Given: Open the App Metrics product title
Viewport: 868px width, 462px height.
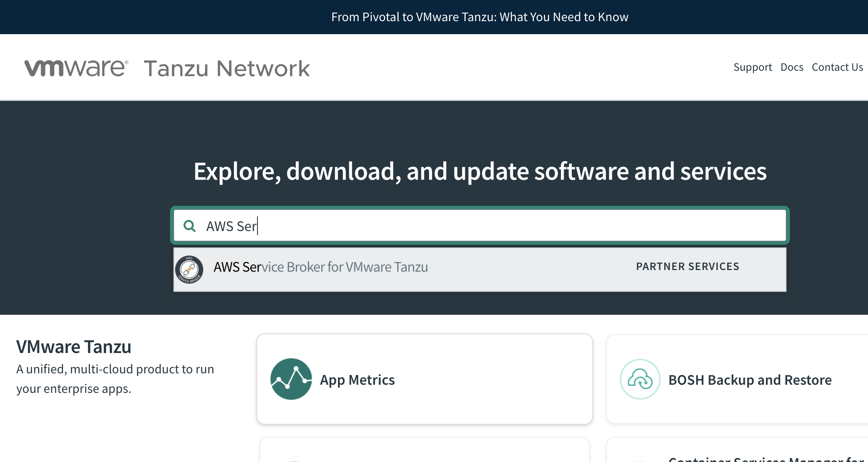Looking at the screenshot, I should click(x=357, y=380).
